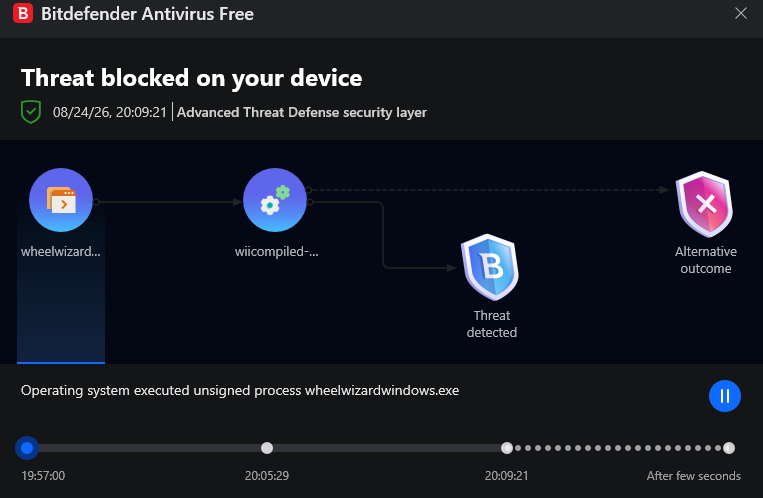This screenshot has width=763, height=498.
Task: Jump to the 19:57:00 timeline start marker
Action: 27,448
